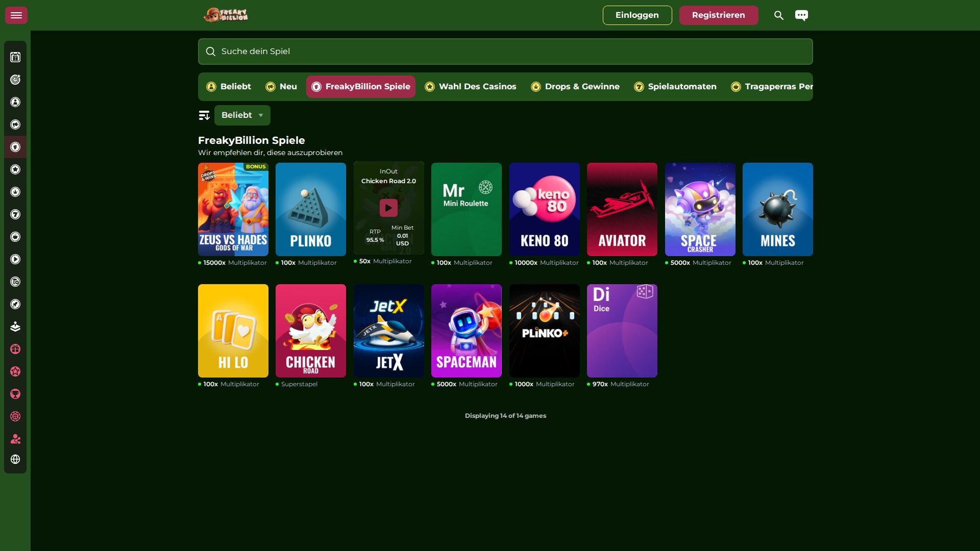980x551 pixels.
Task: Select the Wahl Des Casinos tab
Action: pos(471,87)
